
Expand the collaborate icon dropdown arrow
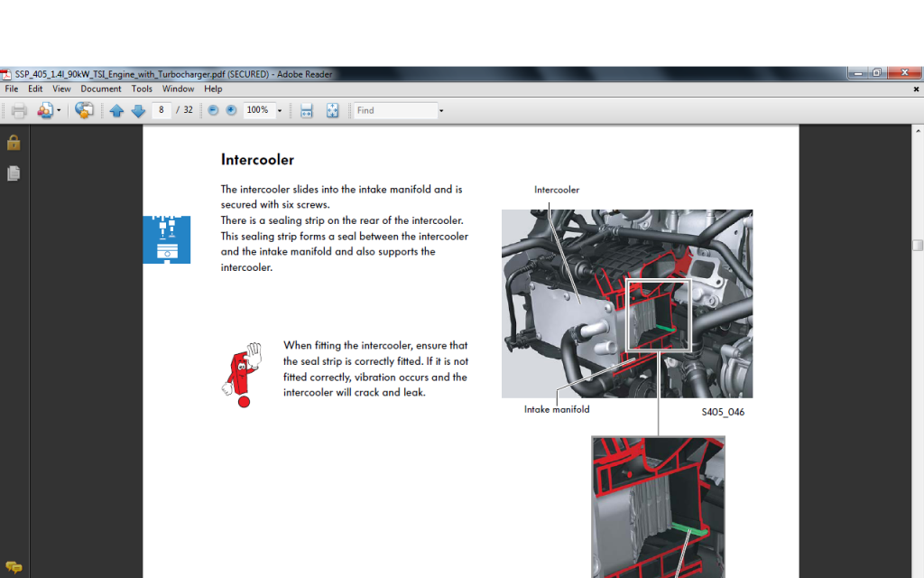point(60,111)
